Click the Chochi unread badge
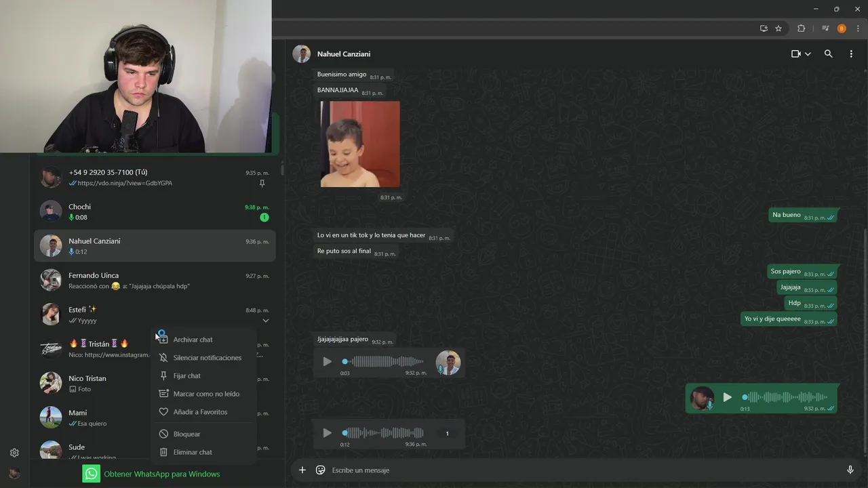This screenshot has width=868, height=488. click(264, 218)
